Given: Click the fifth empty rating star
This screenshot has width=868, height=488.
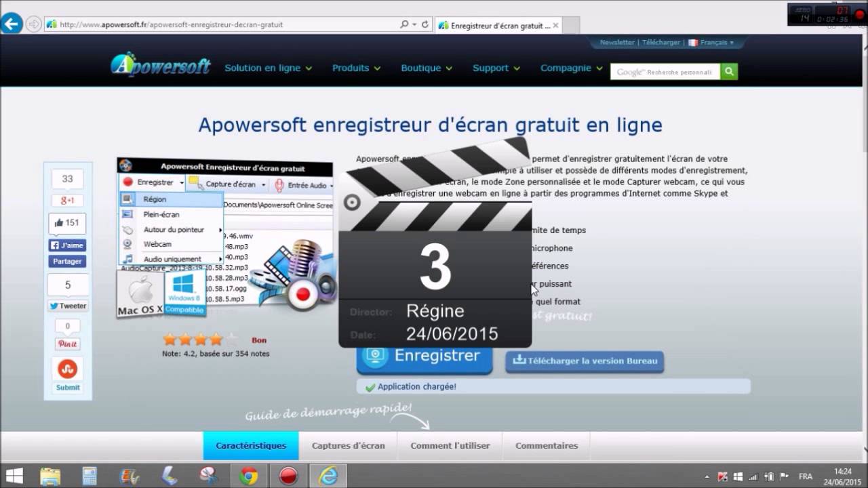Looking at the screenshot, I should click(x=231, y=340).
